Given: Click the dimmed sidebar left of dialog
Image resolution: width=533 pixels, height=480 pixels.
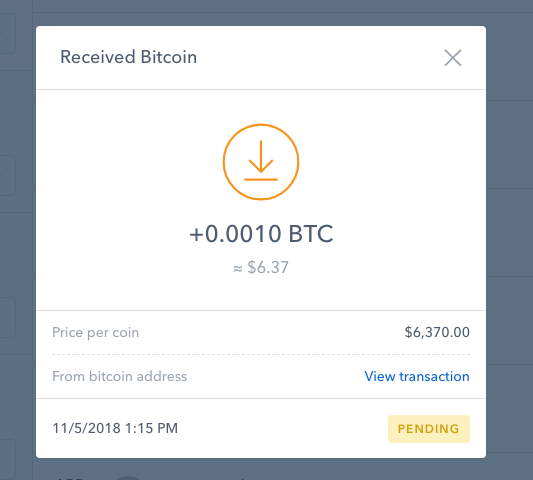Looking at the screenshot, I should pos(16,238).
